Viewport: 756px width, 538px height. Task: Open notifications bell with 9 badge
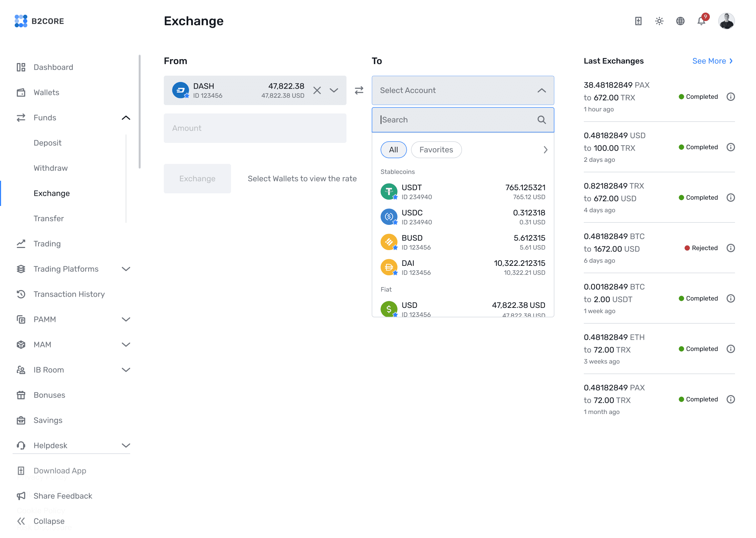tap(702, 20)
